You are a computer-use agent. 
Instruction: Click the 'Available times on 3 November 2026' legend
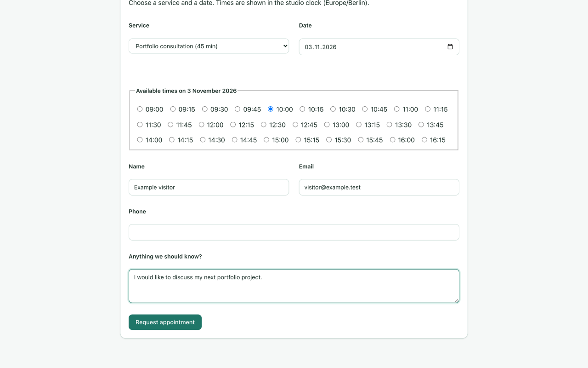[x=187, y=91]
